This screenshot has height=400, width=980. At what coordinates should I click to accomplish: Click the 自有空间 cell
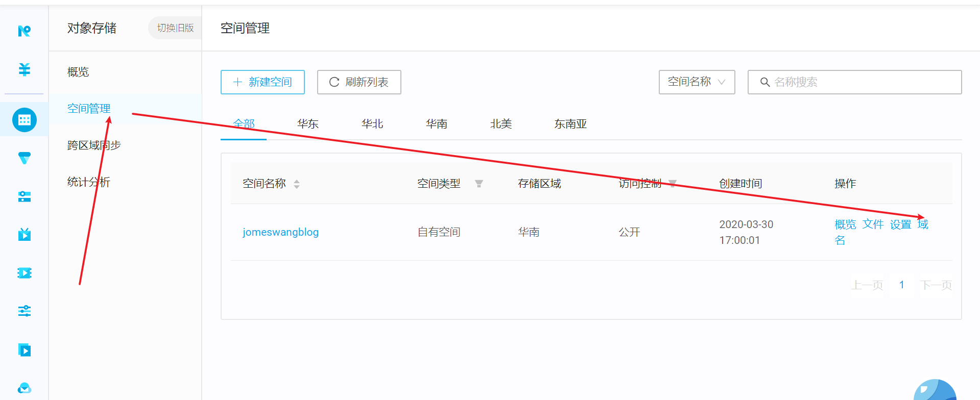point(439,232)
